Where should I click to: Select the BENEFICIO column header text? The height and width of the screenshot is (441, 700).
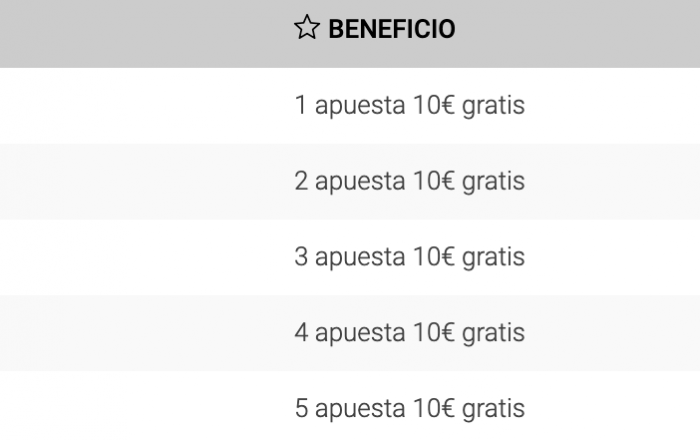click(x=392, y=29)
